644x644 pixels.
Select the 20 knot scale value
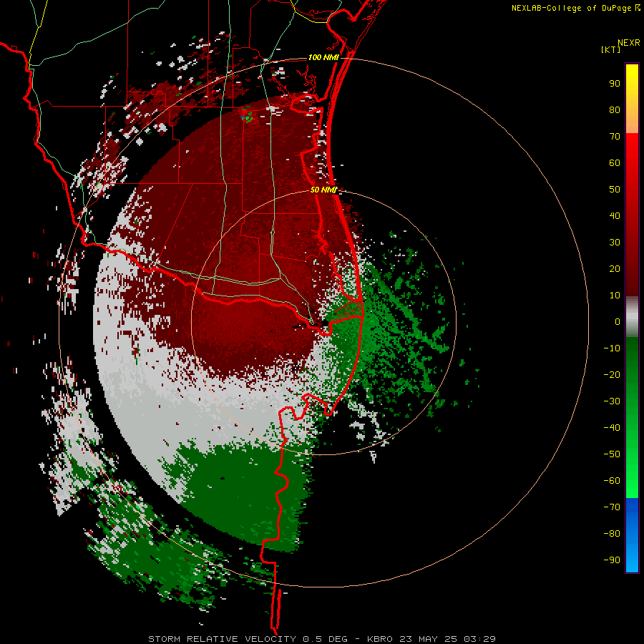(615, 269)
